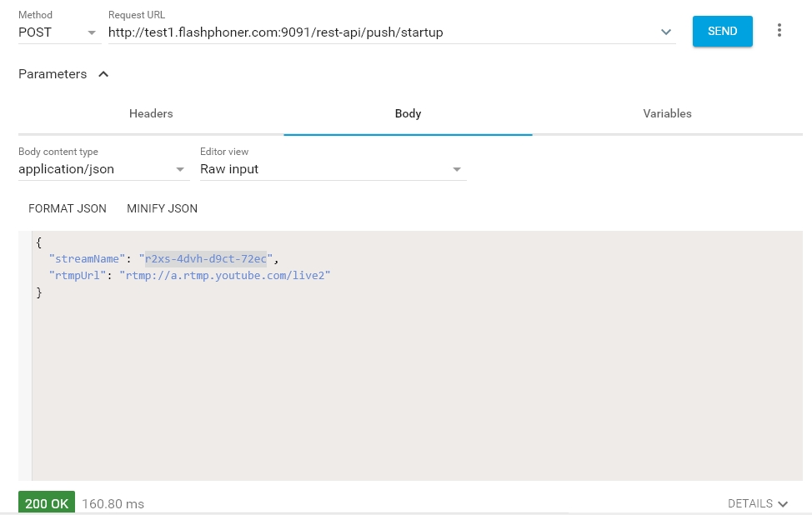Image resolution: width=812 pixels, height=515 pixels.
Task: Select the Body tab
Action: pyautogui.click(x=408, y=113)
